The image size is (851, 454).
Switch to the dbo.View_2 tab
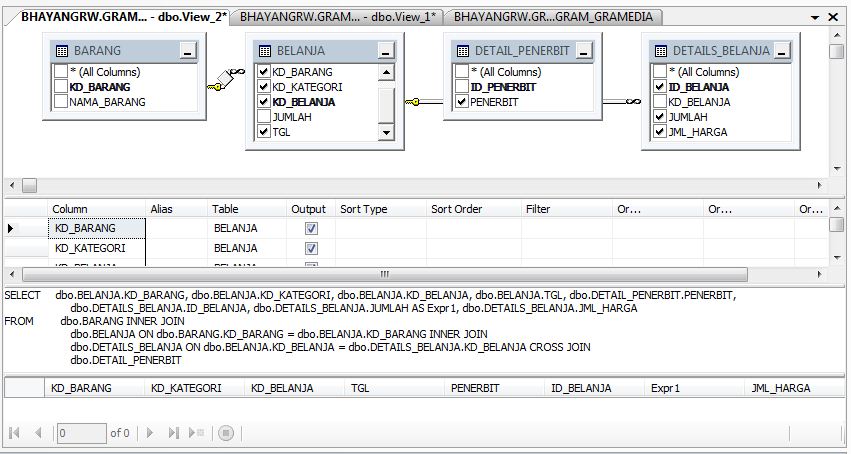tap(120, 17)
